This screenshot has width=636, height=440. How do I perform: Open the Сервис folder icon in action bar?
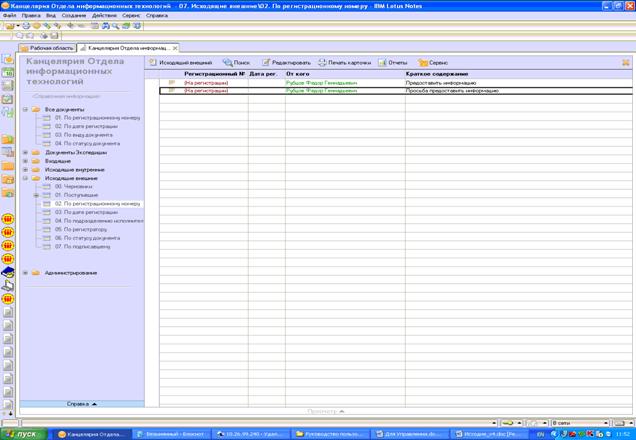pyautogui.click(x=423, y=62)
